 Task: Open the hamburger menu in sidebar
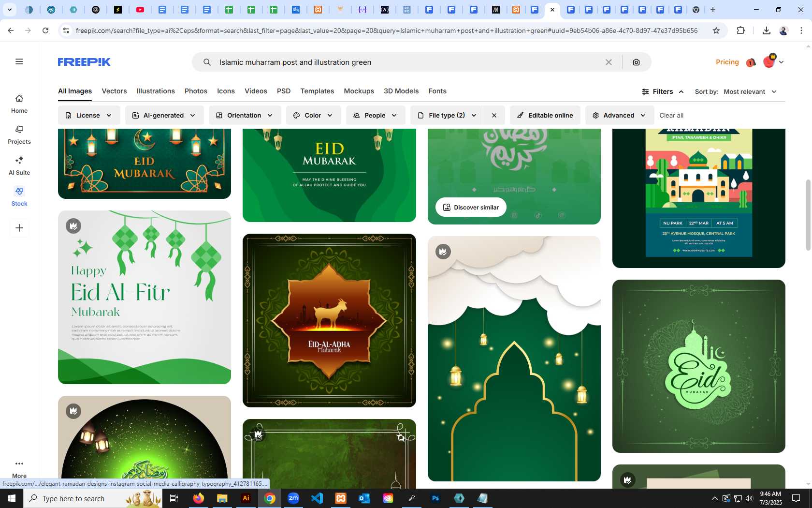[x=19, y=61]
